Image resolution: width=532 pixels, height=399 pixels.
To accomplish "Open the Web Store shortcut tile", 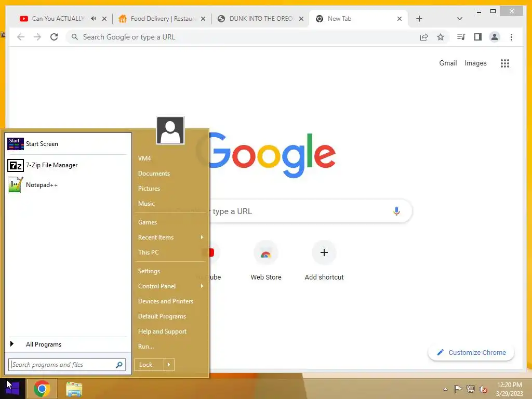I will click(x=266, y=252).
